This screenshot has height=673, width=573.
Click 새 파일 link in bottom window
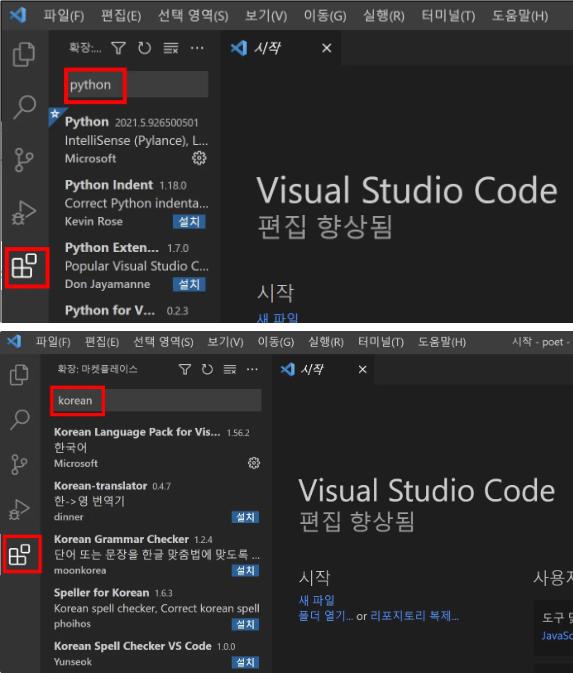pyautogui.click(x=316, y=600)
